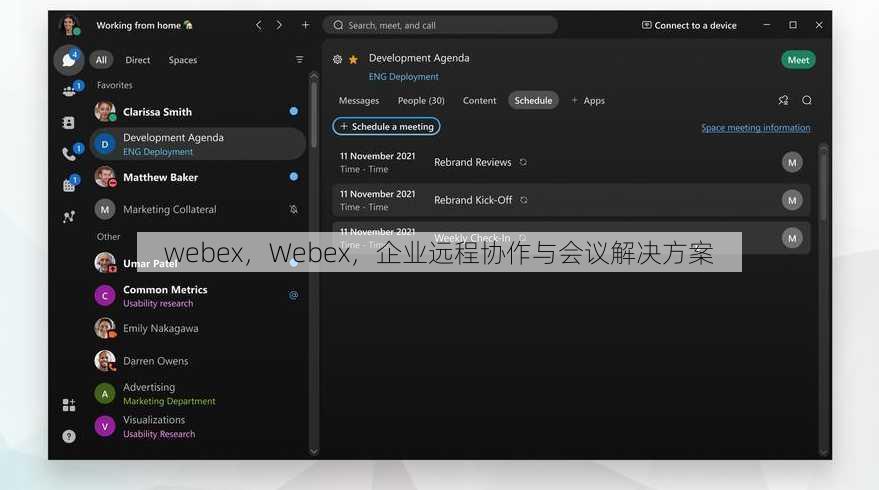Open the Messaging icon in the sidebar

tap(69, 59)
